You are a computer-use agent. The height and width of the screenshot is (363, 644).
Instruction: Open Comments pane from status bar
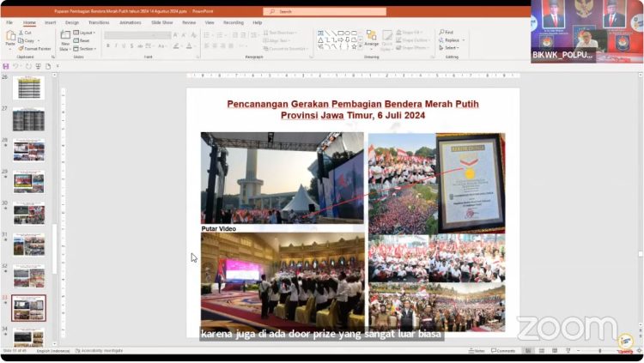[503, 351]
